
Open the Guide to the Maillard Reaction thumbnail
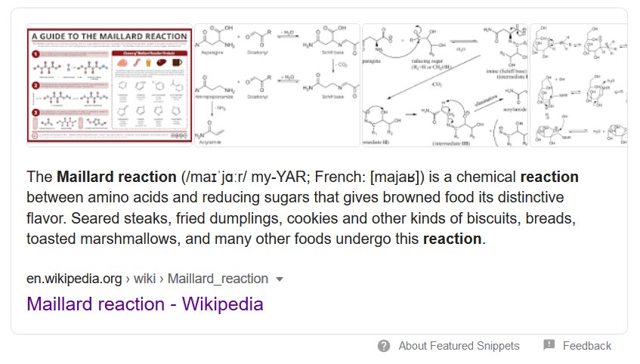click(110, 85)
